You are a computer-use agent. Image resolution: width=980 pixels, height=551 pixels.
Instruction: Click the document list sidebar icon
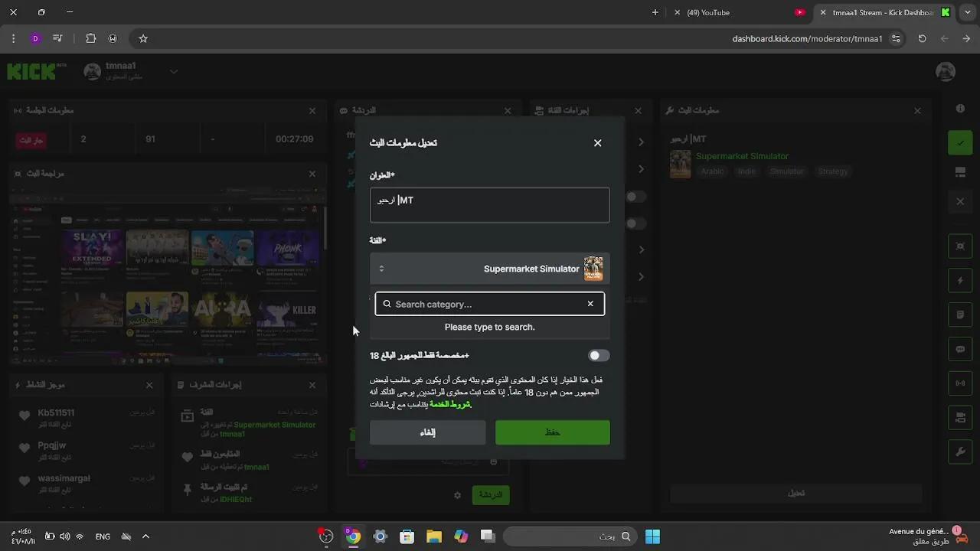(960, 315)
